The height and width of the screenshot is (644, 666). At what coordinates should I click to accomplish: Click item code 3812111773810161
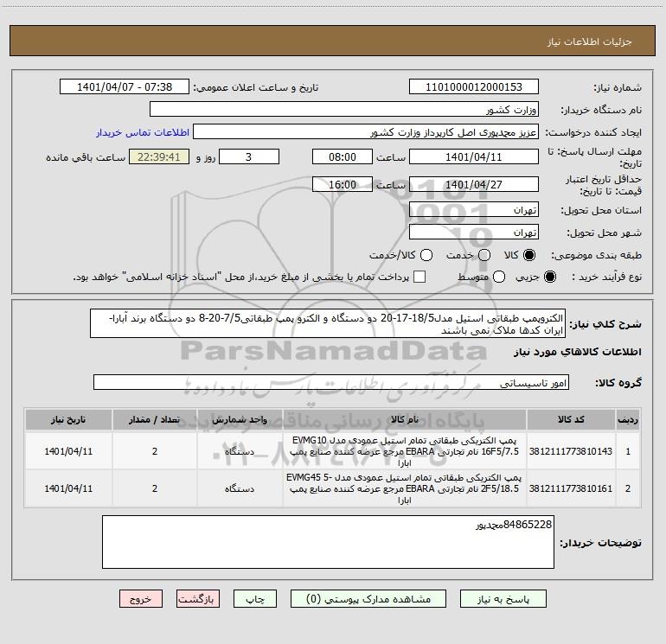[571, 488]
